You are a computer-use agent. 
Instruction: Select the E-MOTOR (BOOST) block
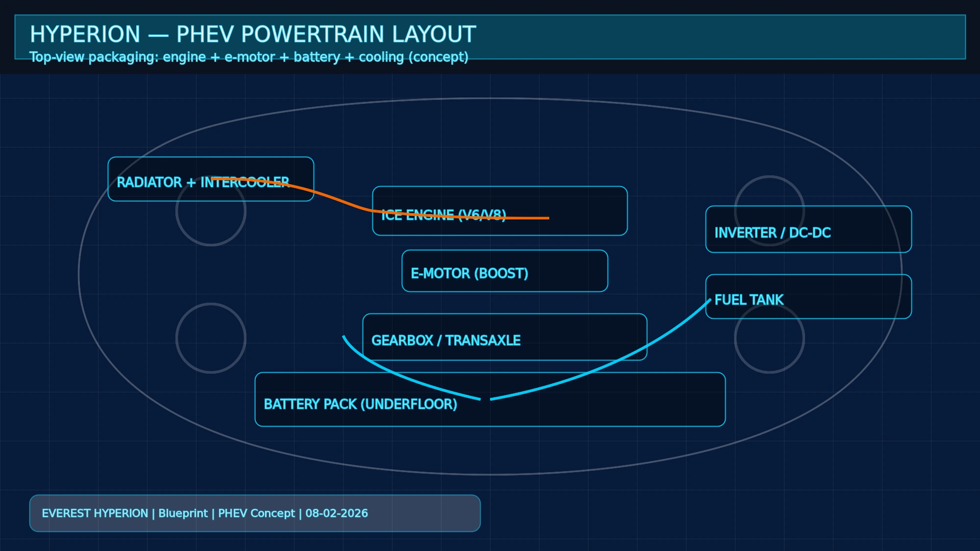505,271
